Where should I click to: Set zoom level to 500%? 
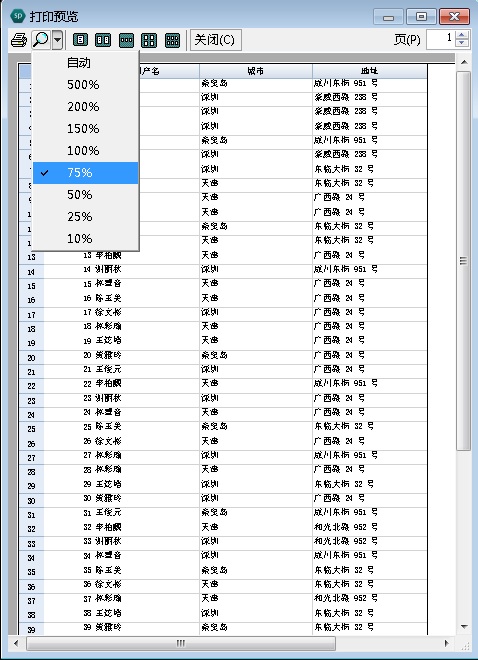(x=85, y=85)
